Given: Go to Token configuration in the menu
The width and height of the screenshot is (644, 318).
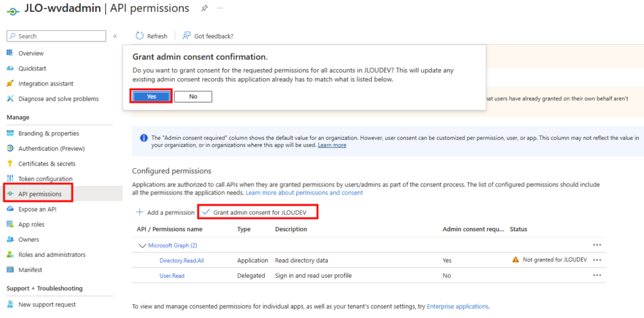Looking at the screenshot, I should tap(45, 179).
